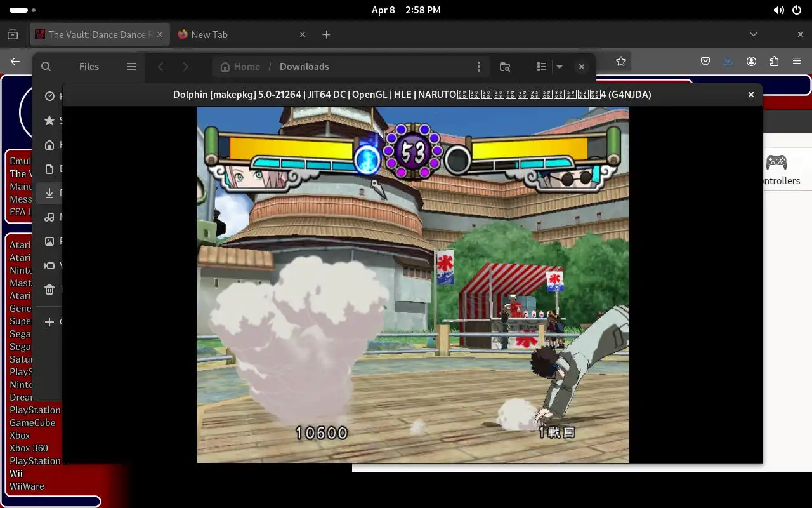Switch to The Vault browser tab
The height and width of the screenshot is (508, 812).
point(100,35)
